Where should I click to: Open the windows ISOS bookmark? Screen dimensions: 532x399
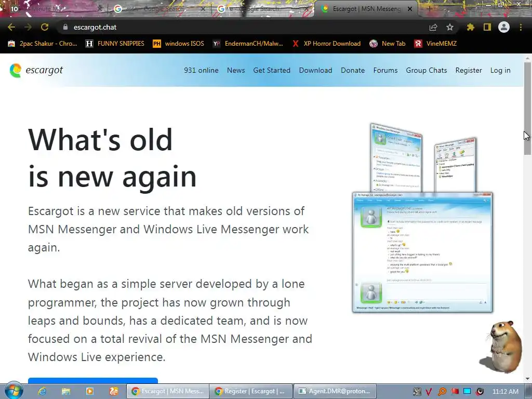179,44
